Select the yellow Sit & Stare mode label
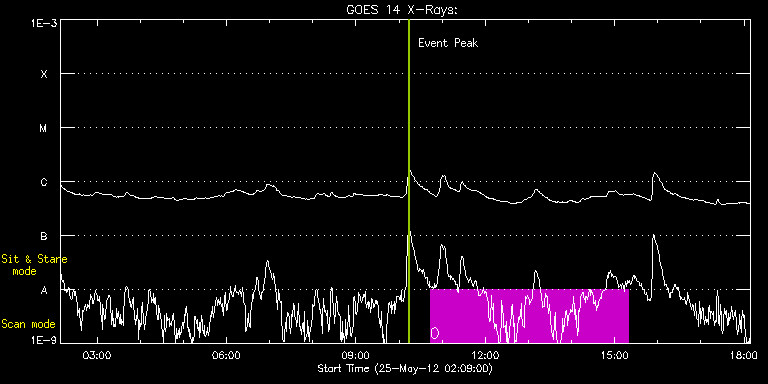The image size is (768, 384). pyautogui.click(x=34, y=264)
